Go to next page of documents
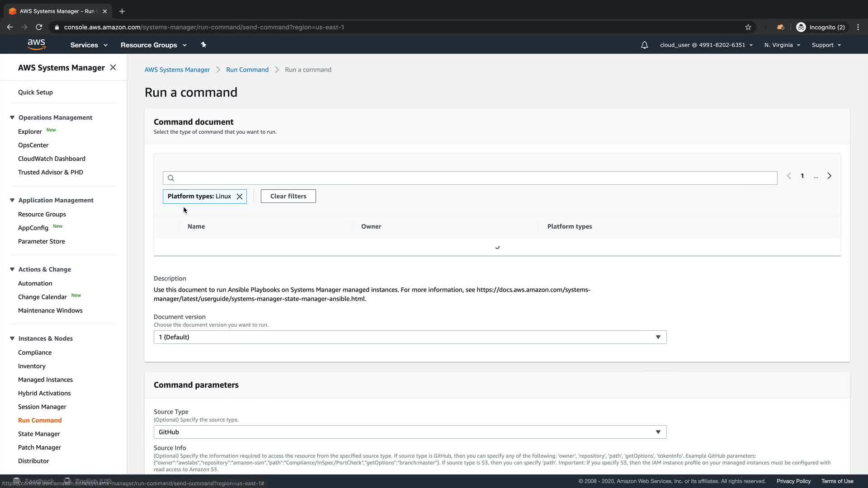This screenshot has width=868, height=488. (x=829, y=176)
